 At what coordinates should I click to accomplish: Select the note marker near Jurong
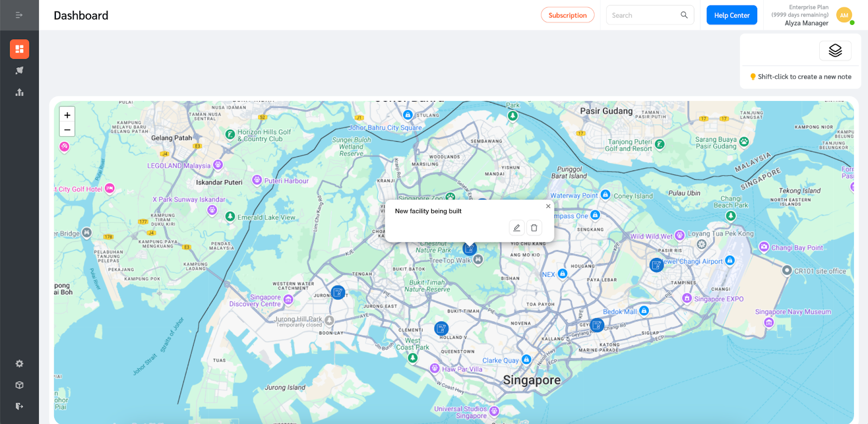click(338, 293)
